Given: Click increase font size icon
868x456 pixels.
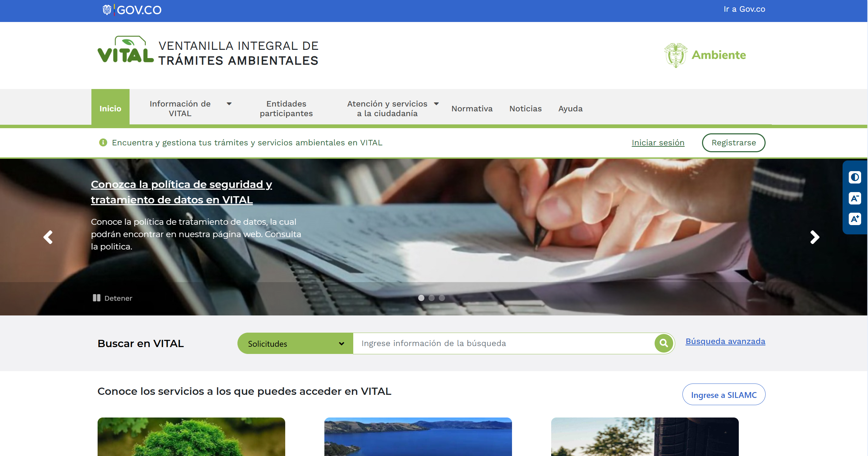Looking at the screenshot, I should (x=855, y=219).
